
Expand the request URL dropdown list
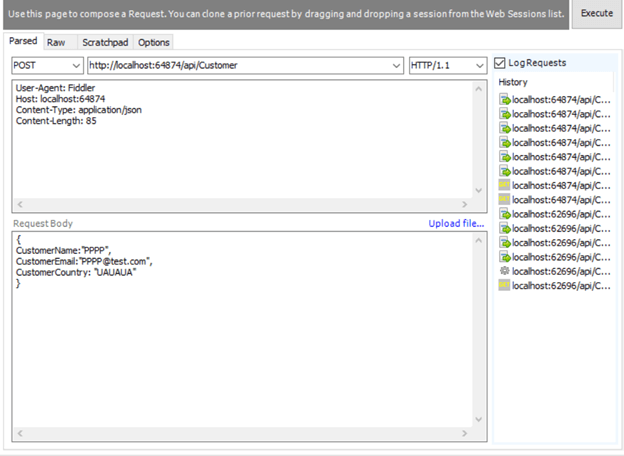coord(396,66)
